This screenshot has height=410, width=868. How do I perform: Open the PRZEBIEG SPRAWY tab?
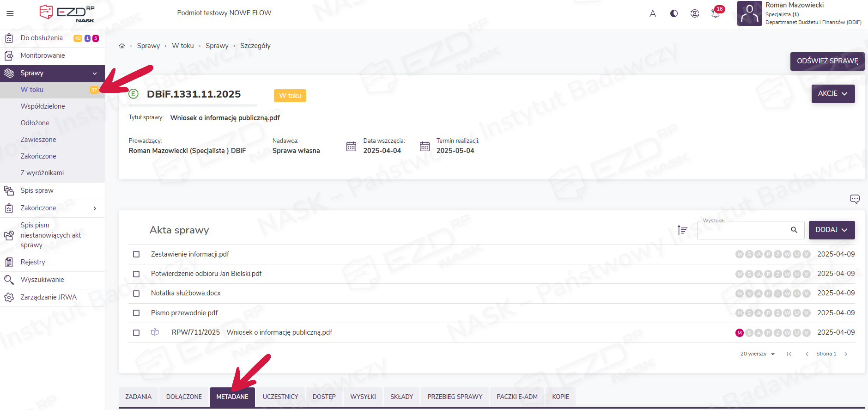pyautogui.click(x=455, y=397)
